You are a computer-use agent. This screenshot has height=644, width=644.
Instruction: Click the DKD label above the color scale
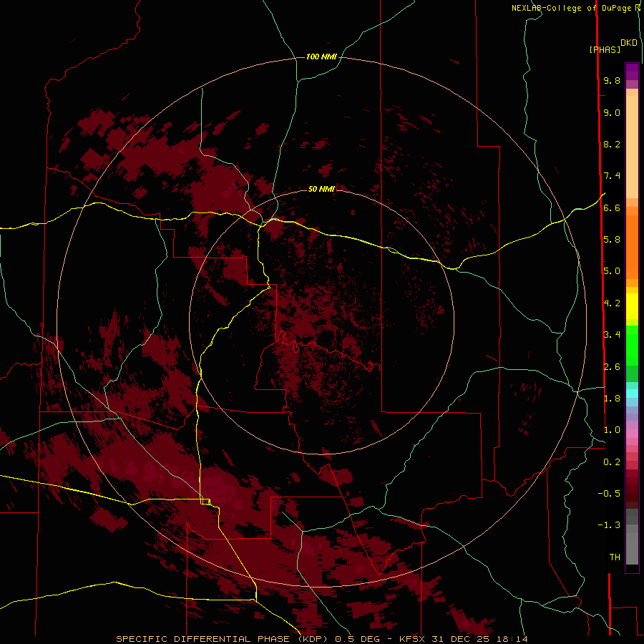629,43
